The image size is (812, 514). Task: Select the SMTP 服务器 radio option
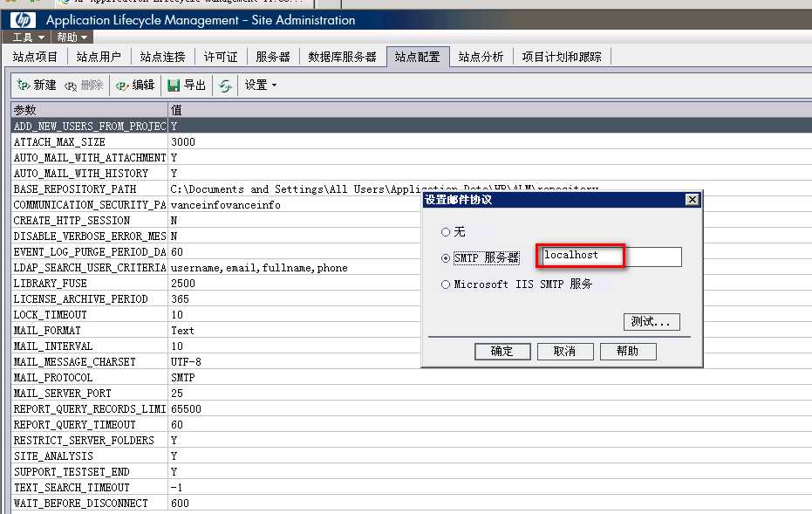click(x=446, y=257)
